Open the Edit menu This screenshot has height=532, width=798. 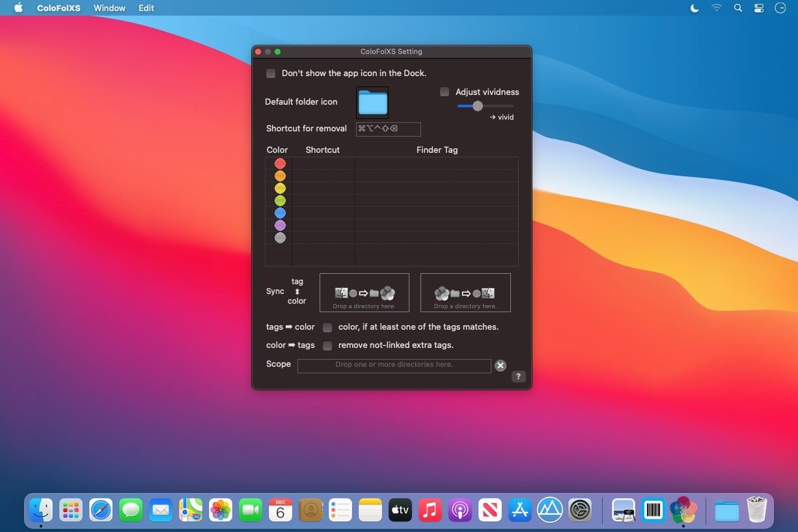(146, 8)
